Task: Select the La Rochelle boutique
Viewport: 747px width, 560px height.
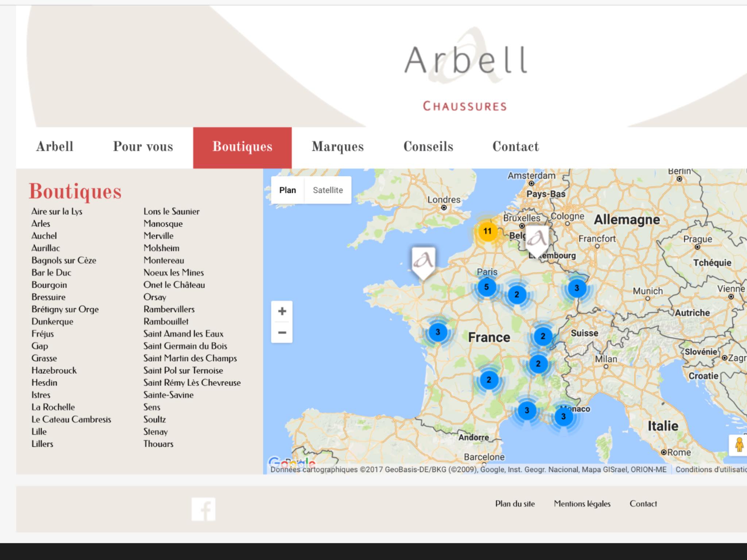Action: click(53, 407)
